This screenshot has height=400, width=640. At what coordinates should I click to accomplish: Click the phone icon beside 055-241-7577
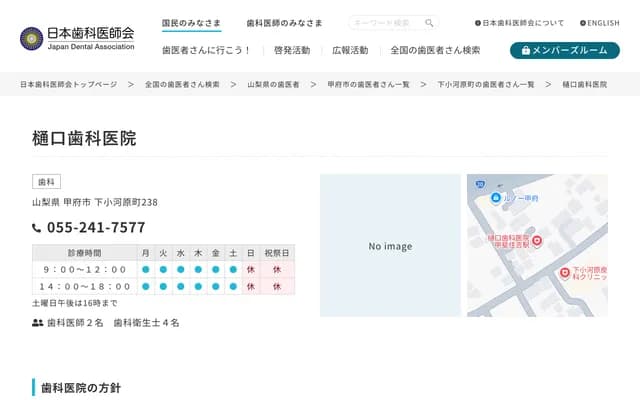[37, 228]
